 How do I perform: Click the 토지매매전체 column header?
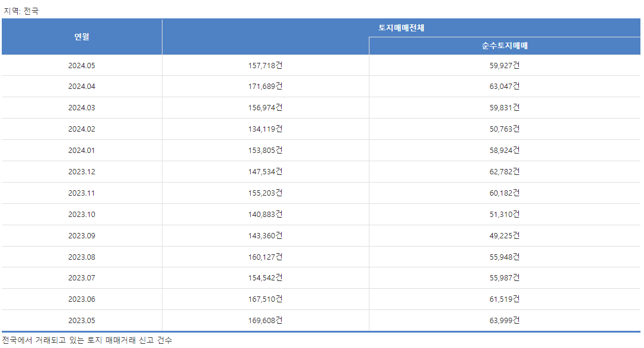pyautogui.click(x=401, y=28)
